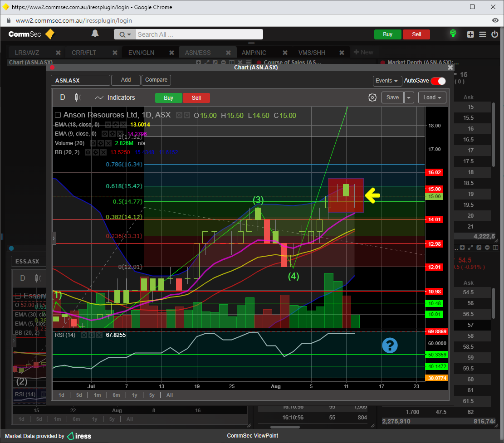
Task: Click the top bar green Buy button
Action: [388, 34]
